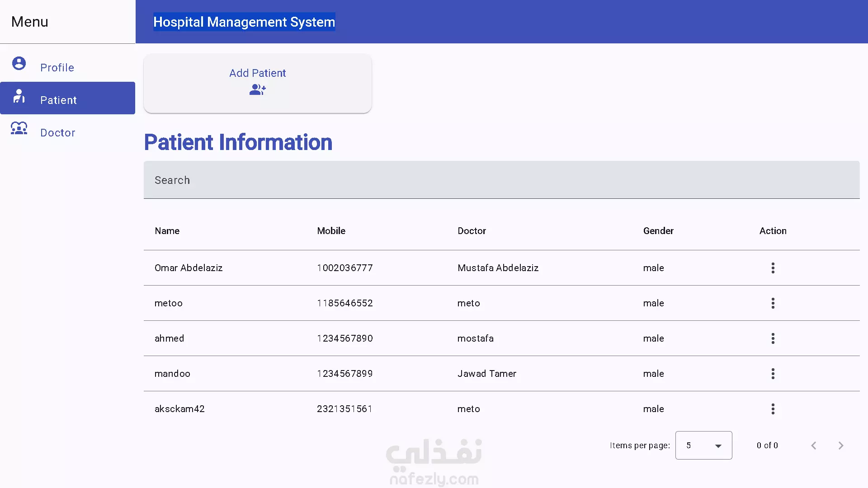The width and height of the screenshot is (868, 488).
Task: Click mobile number 1002036777
Action: tap(345, 268)
